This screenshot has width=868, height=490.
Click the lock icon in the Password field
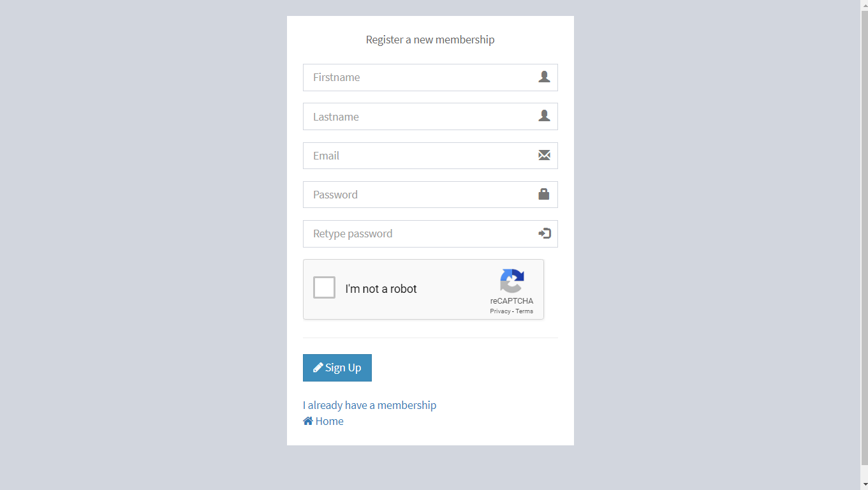click(x=544, y=194)
